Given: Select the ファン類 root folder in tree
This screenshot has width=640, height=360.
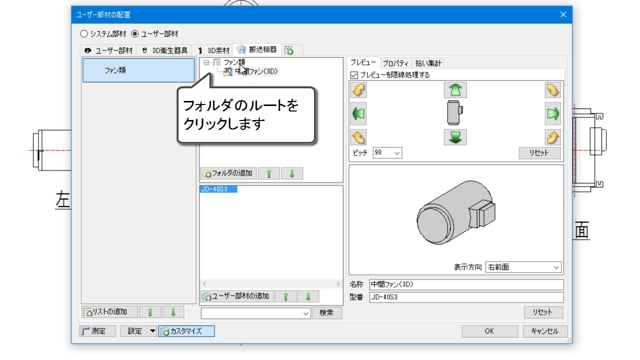Looking at the screenshot, I should pyautogui.click(x=234, y=62).
